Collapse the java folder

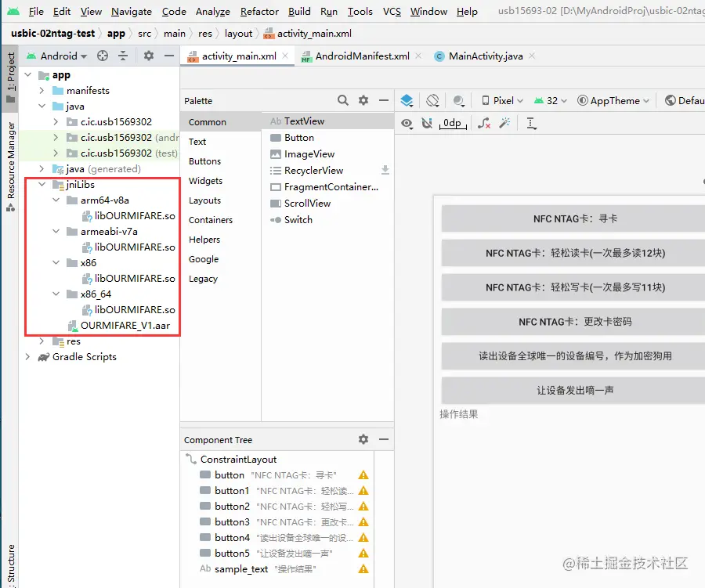pyautogui.click(x=42, y=106)
